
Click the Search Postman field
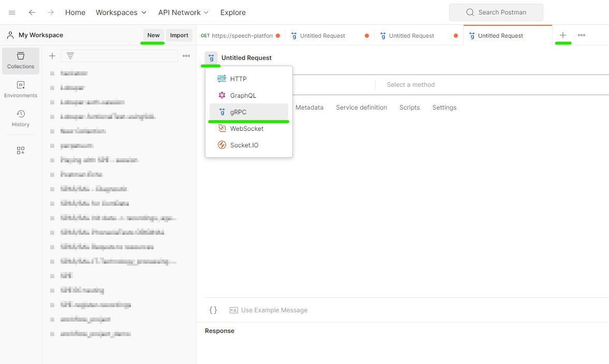point(496,12)
